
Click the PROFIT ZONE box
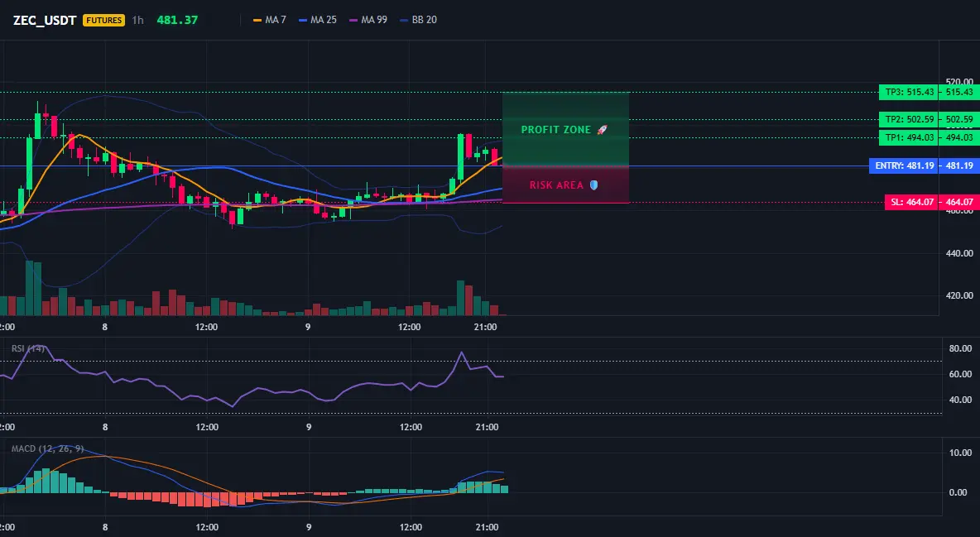[x=565, y=129]
